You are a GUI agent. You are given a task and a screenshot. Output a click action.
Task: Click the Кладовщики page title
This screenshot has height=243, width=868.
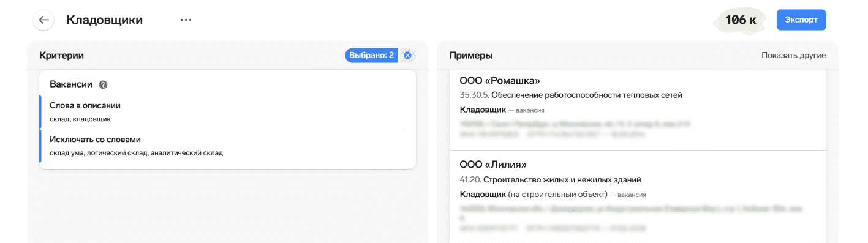pyautogui.click(x=105, y=20)
